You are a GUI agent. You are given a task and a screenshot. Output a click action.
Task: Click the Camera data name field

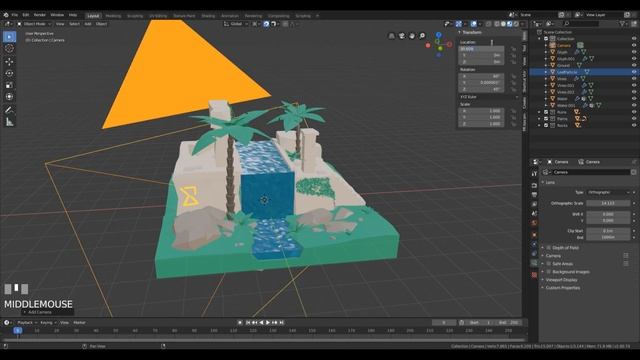coord(591,172)
